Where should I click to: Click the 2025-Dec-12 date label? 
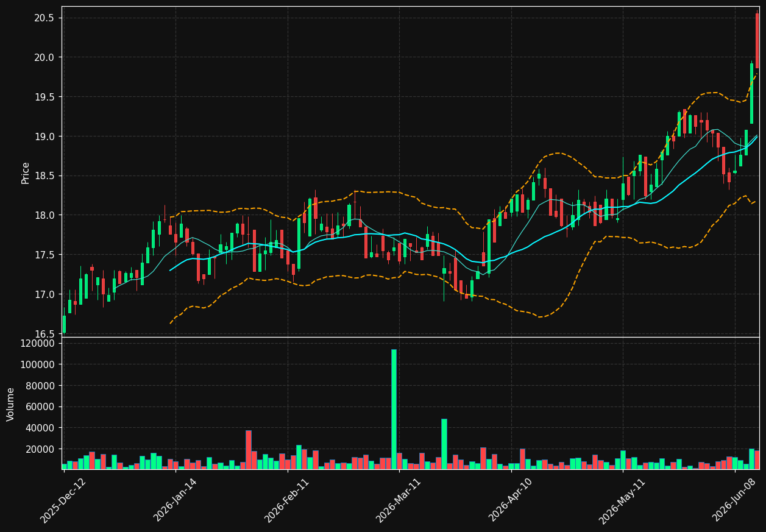[x=63, y=500]
